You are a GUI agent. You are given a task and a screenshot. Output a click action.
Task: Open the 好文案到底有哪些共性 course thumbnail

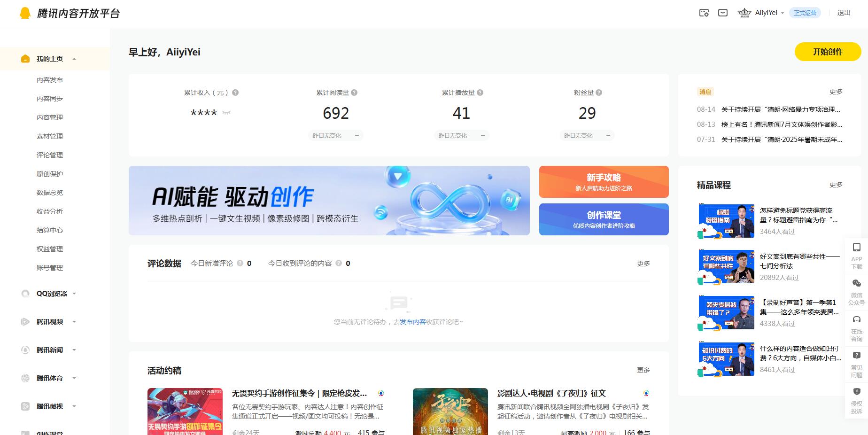(x=725, y=267)
